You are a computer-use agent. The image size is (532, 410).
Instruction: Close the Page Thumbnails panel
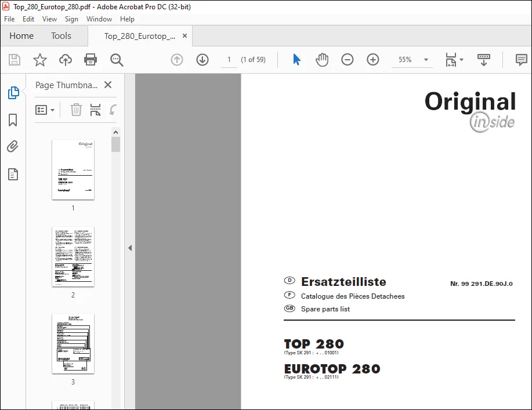108,85
